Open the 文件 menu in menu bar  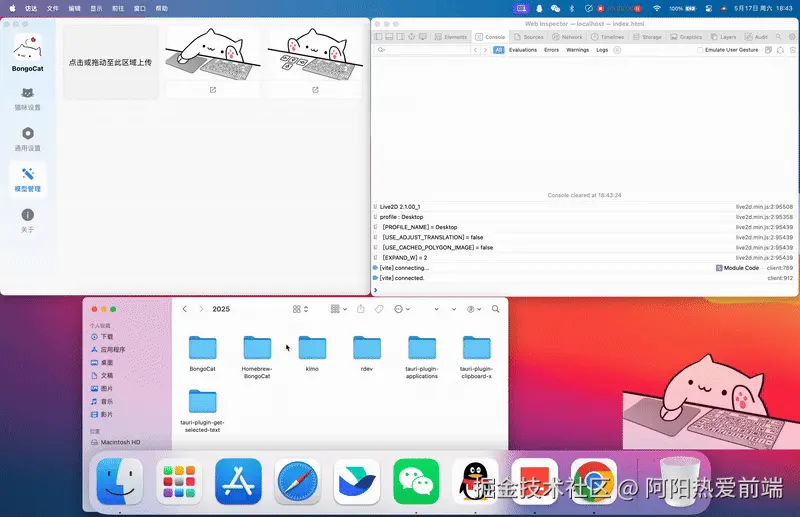click(x=53, y=8)
